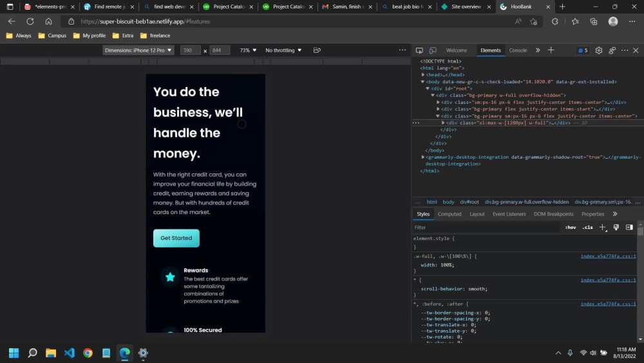Toggle rendering emulations paintbrush icon

[616, 228]
